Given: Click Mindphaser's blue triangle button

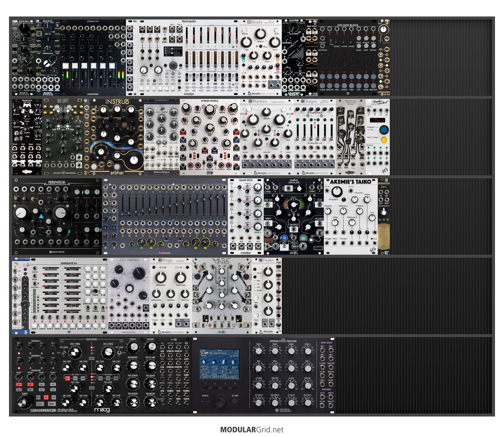Looking at the screenshot, I should coord(41,216).
